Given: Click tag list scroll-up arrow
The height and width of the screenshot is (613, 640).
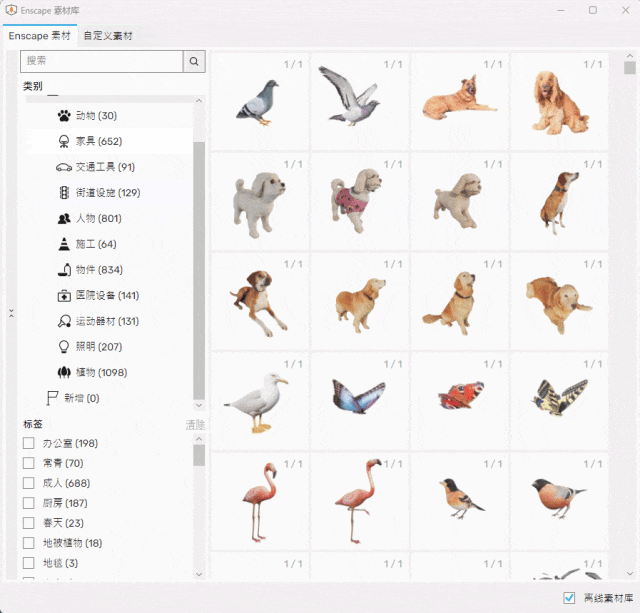Looking at the screenshot, I should 199,439.
